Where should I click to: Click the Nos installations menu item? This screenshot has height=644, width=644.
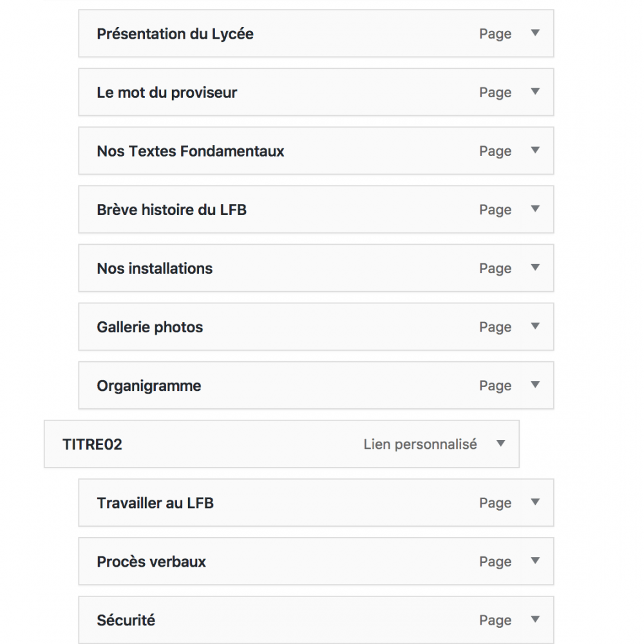[x=155, y=269]
